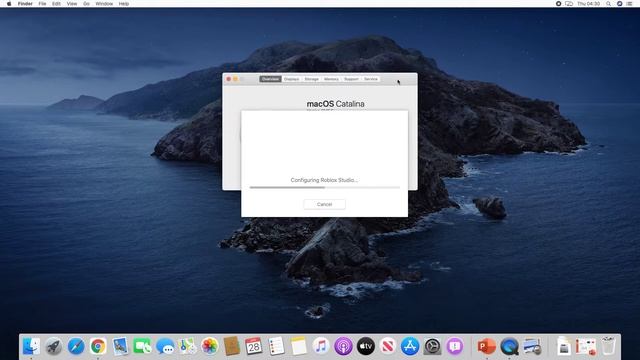Image resolution: width=640 pixels, height=360 pixels.
Task: Open Reminders from the dock
Action: tap(276, 346)
